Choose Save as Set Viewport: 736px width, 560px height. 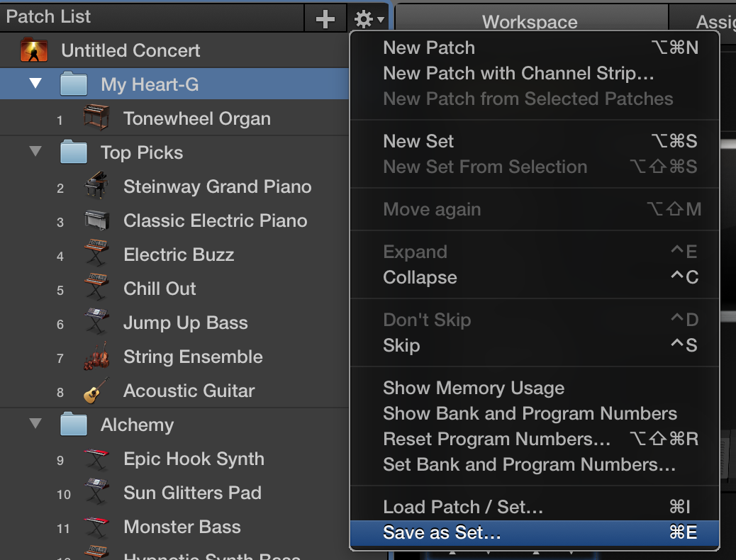click(x=535, y=533)
